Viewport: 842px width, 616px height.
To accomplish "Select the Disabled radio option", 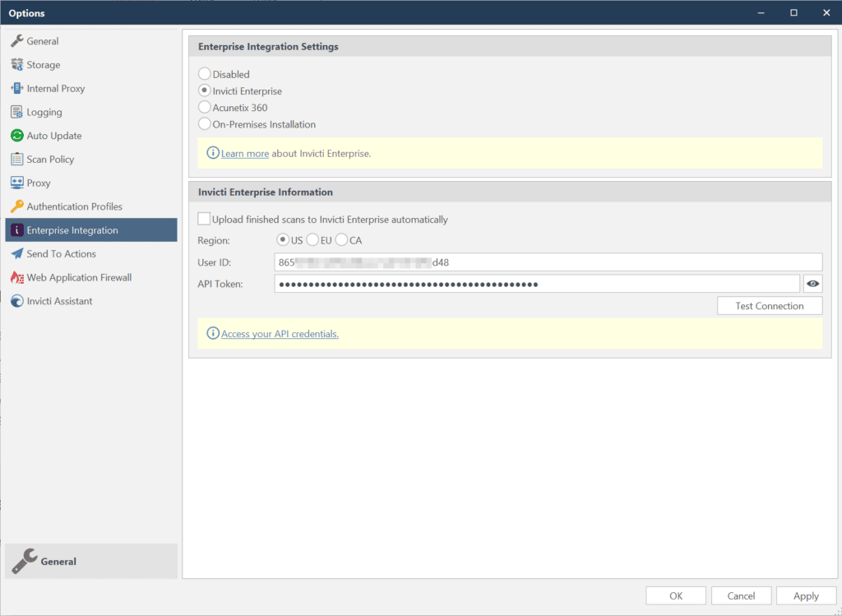I will pyautogui.click(x=204, y=73).
